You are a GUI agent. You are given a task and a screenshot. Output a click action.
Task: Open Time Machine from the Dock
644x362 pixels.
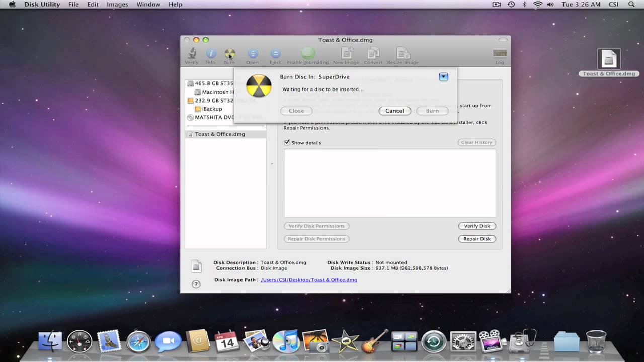coord(434,342)
